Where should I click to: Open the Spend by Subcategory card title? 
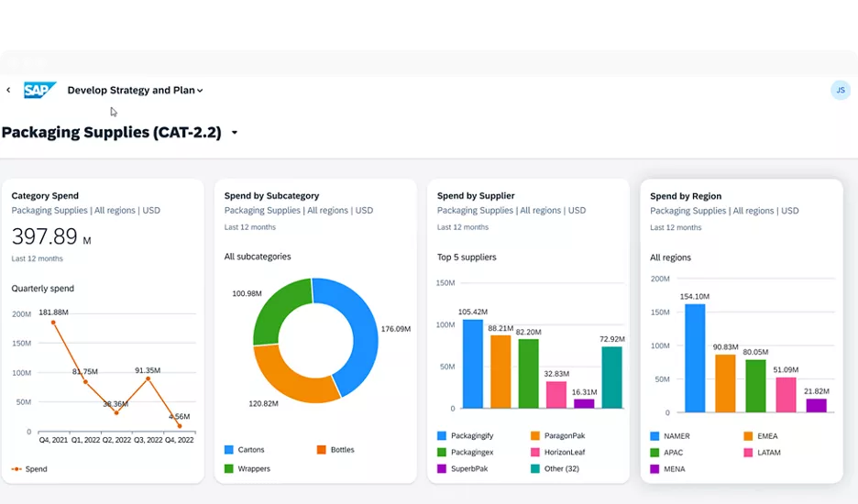(271, 195)
